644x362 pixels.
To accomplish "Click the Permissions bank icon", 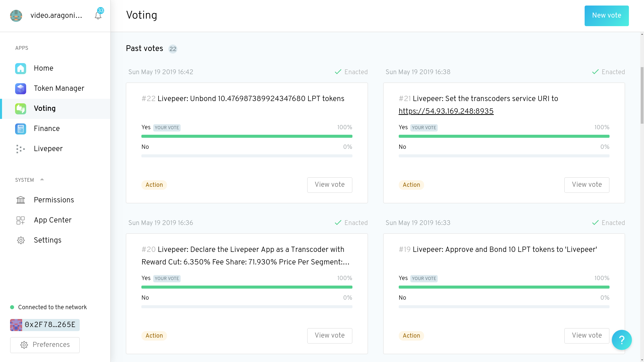I will pyautogui.click(x=21, y=200).
